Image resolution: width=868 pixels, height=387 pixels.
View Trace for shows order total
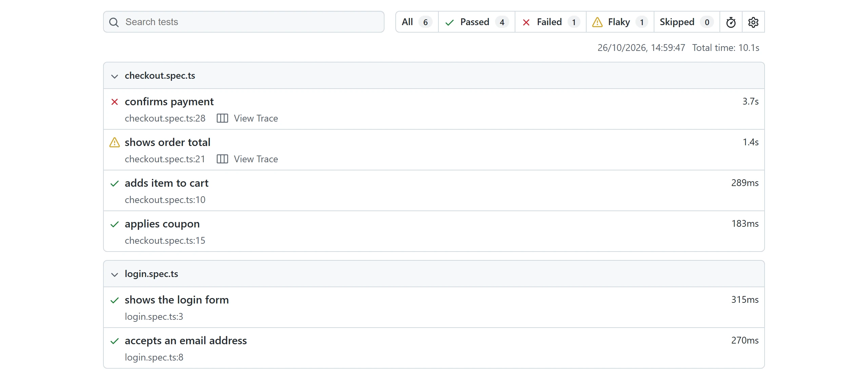[x=256, y=159]
